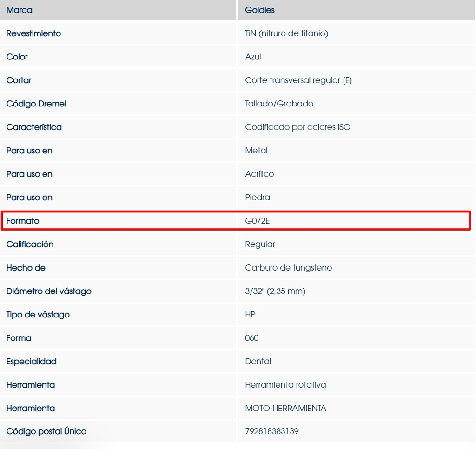Click the Goldies brand value
Image resolution: width=476 pixels, height=449 pixels.
[x=260, y=10]
